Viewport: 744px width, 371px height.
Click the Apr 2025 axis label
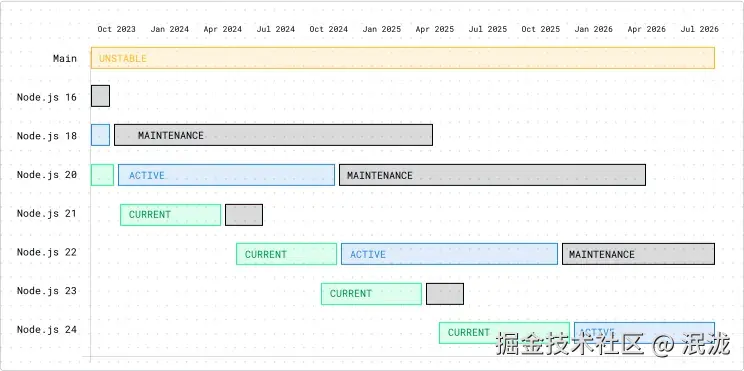435,29
